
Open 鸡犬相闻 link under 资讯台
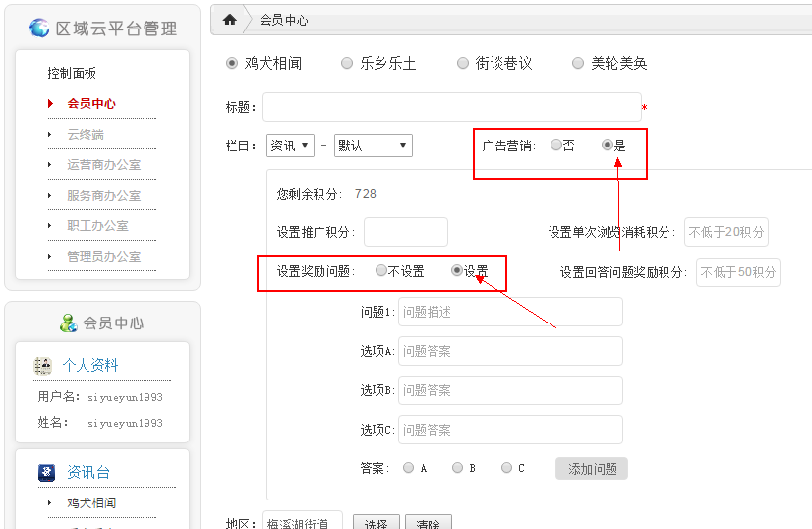(x=91, y=502)
